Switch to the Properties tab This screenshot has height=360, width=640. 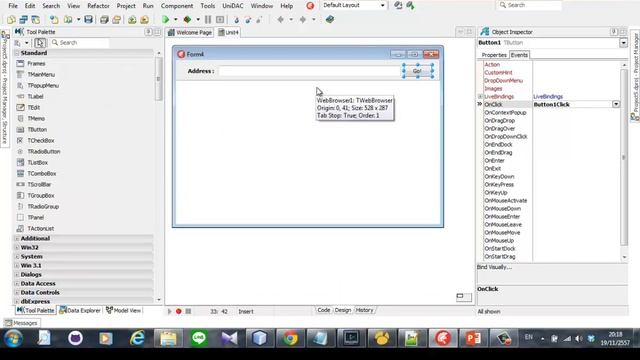click(493, 55)
